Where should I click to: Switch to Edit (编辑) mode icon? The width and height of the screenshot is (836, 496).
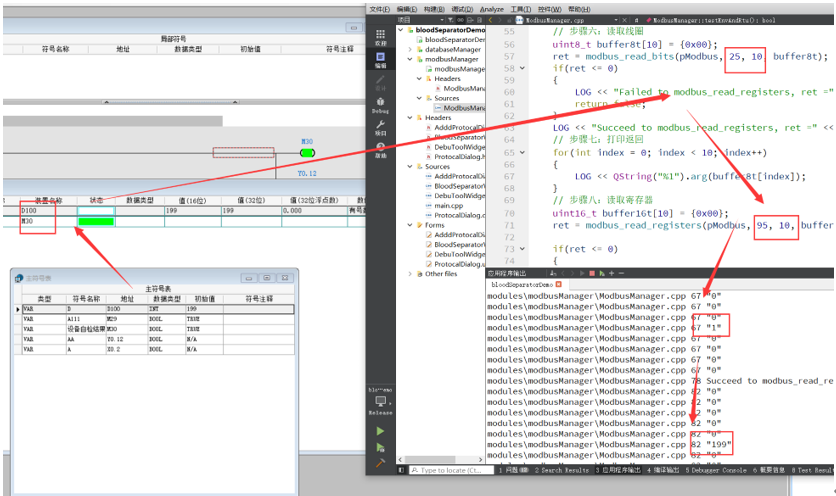click(380, 60)
